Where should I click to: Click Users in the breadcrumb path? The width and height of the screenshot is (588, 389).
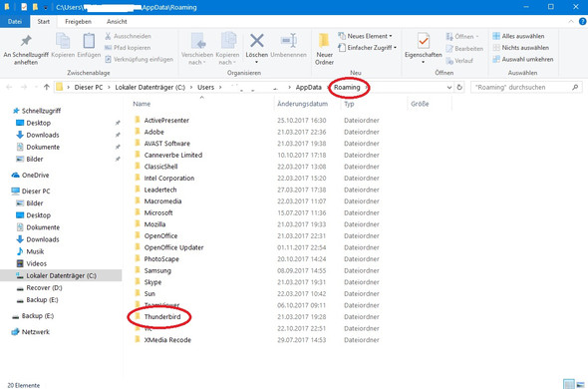(x=205, y=87)
